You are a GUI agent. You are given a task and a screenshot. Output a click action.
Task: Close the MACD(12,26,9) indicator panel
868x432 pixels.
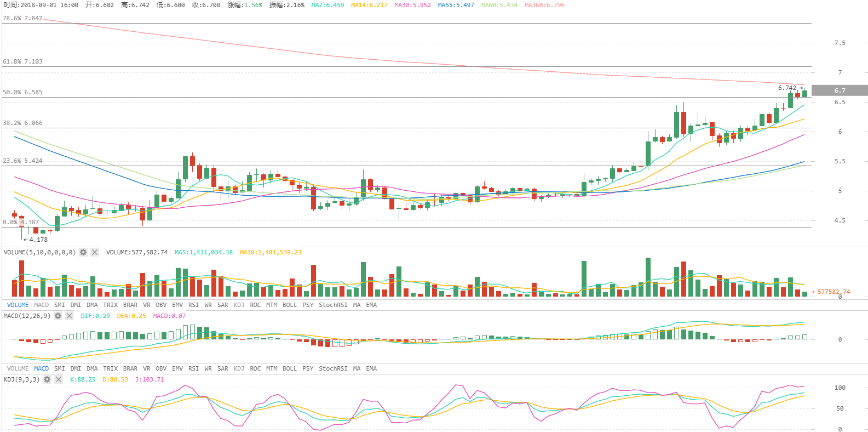[70, 316]
